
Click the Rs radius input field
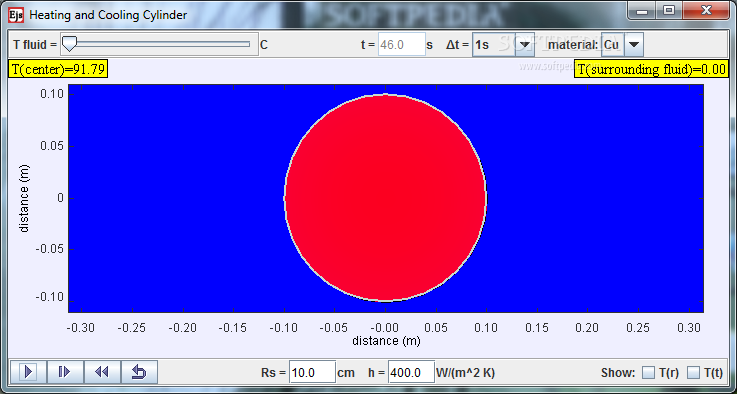(312, 373)
